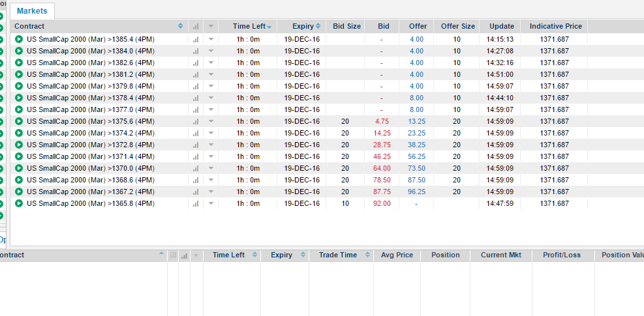Viewport: 644px width, 316px height.
Task: Expand dropdown arrow for >1367.2 contract
Action: point(211,192)
